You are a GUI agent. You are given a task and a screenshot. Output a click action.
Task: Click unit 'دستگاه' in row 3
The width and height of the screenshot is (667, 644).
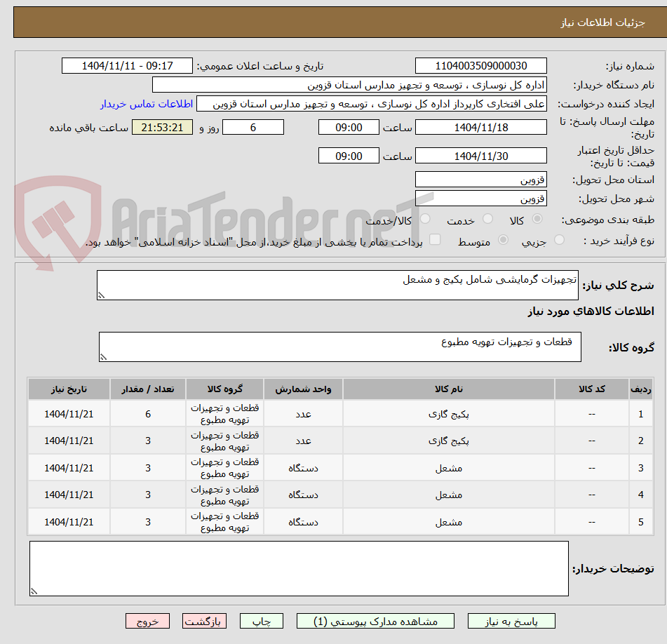point(303,468)
